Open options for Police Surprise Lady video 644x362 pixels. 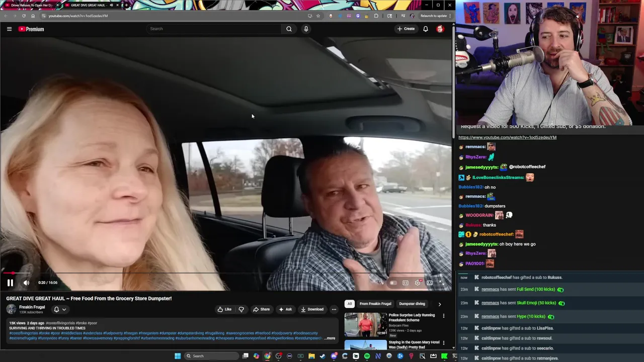[x=443, y=316]
